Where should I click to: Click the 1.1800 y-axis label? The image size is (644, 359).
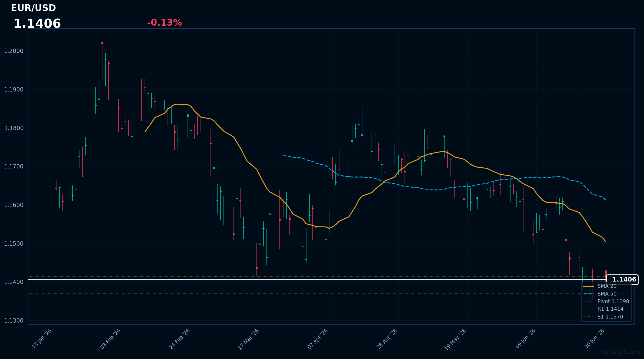point(14,128)
